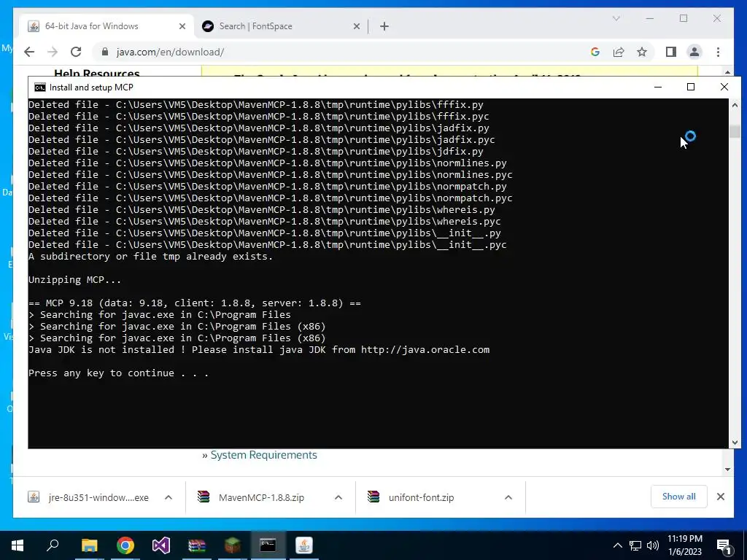Viewport: 747px width, 560px height.
Task: Click 'A subdirectory or file tmp already exists.' line
Action: pyautogui.click(x=150, y=256)
